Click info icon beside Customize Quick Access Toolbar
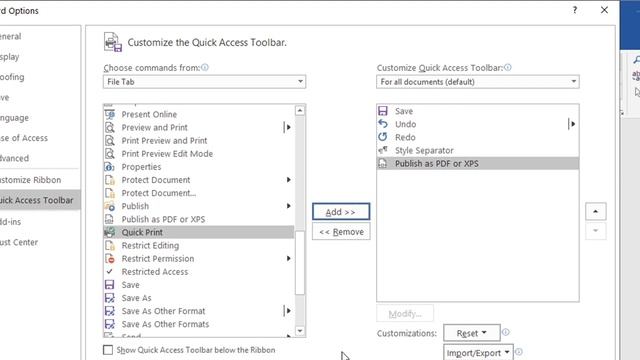Screen dimensions: 640x360 [508, 67]
